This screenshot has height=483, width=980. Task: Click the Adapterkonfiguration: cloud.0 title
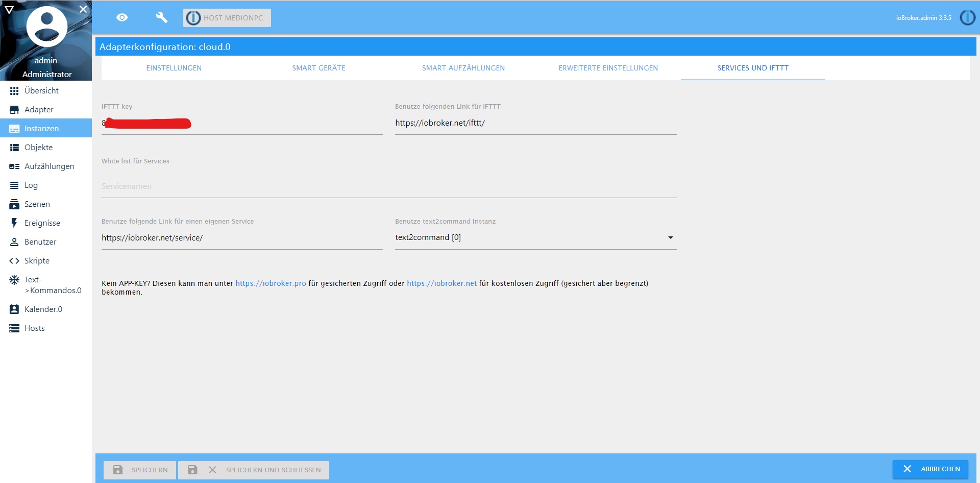click(x=165, y=47)
